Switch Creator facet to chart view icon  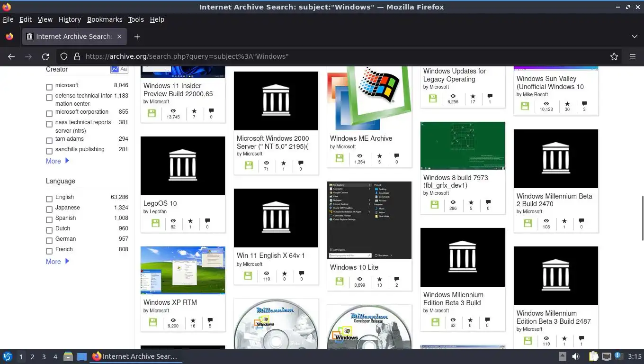(115, 69)
